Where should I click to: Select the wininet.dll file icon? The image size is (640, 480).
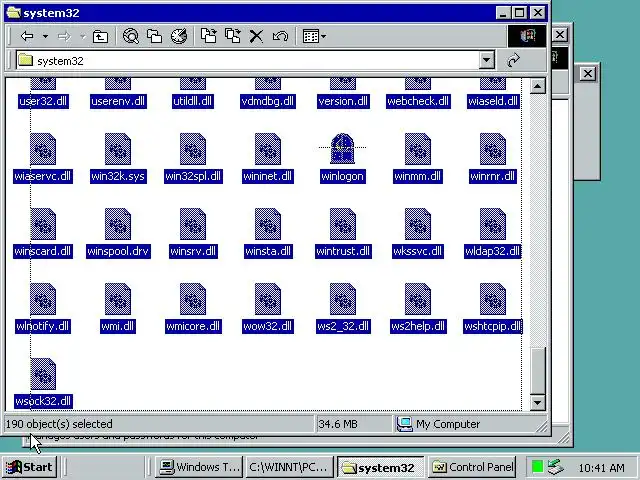tap(268, 149)
